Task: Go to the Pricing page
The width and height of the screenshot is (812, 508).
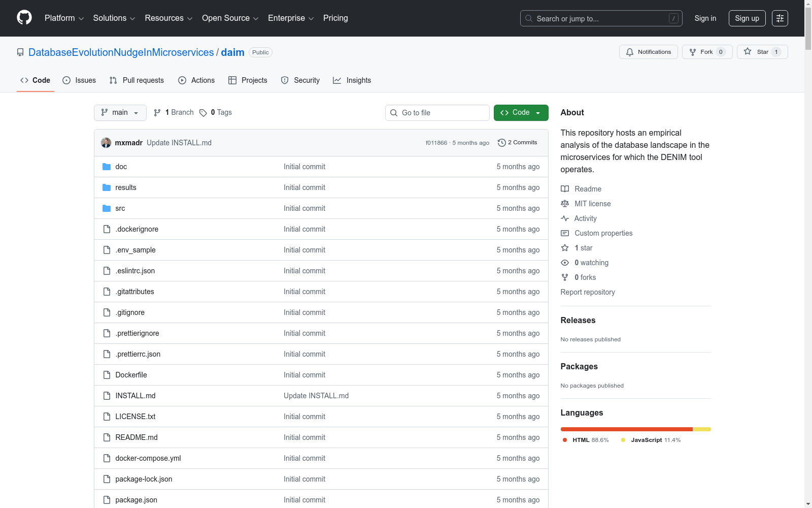Action: point(335,18)
